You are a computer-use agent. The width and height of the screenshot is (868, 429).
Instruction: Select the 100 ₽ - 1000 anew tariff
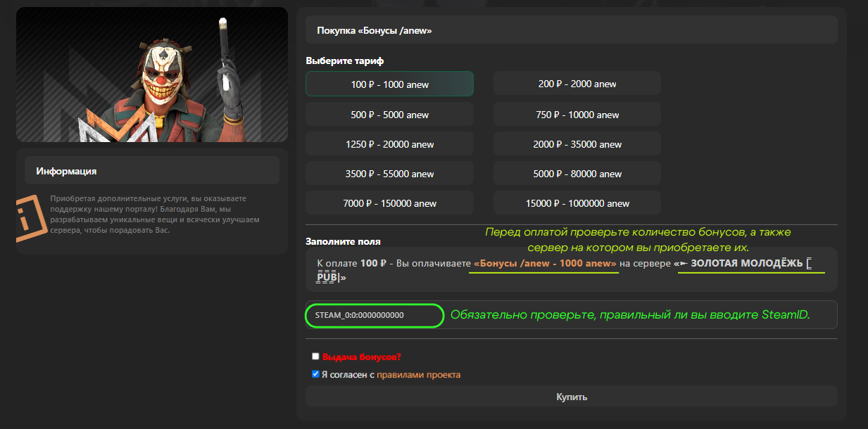tap(389, 84)
